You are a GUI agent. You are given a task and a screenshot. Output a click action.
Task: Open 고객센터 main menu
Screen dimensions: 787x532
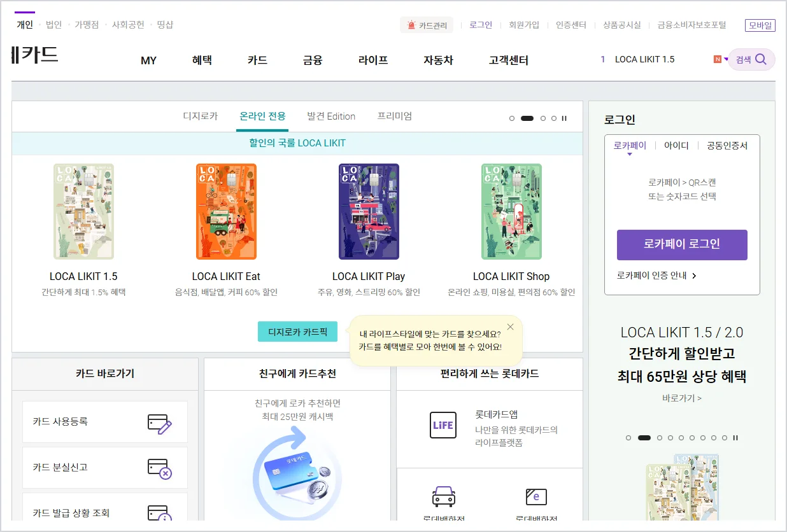[509, 60]
